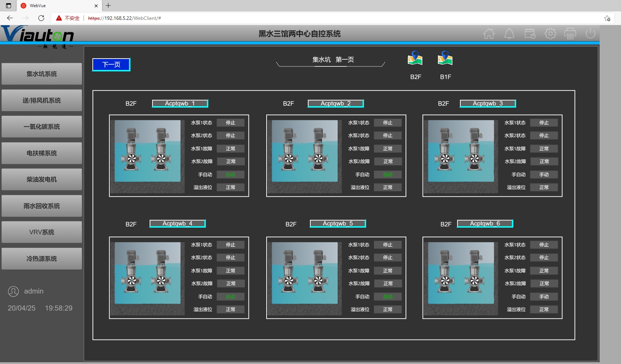Open the 集水坑系统 menu item
Viewport: 621px width, 364px height.
42,74
